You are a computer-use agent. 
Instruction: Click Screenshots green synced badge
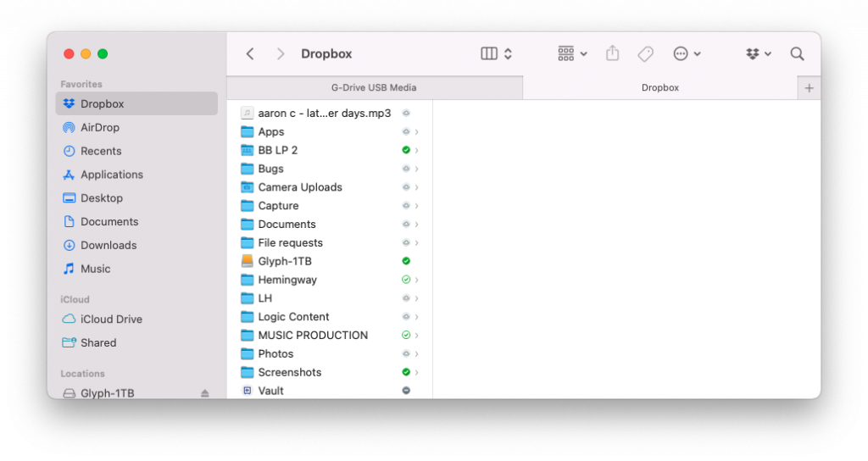click(x=406, y=373)
